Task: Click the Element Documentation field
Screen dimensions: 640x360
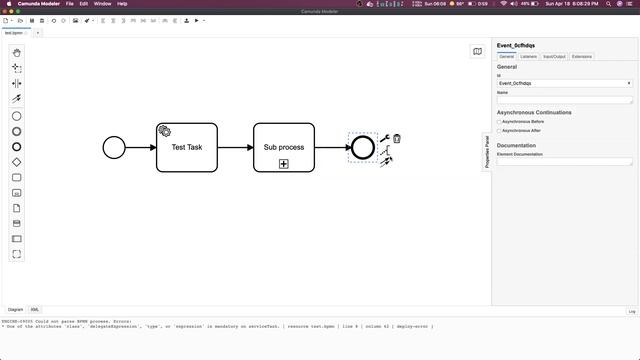Action: [x=565, y=162]
